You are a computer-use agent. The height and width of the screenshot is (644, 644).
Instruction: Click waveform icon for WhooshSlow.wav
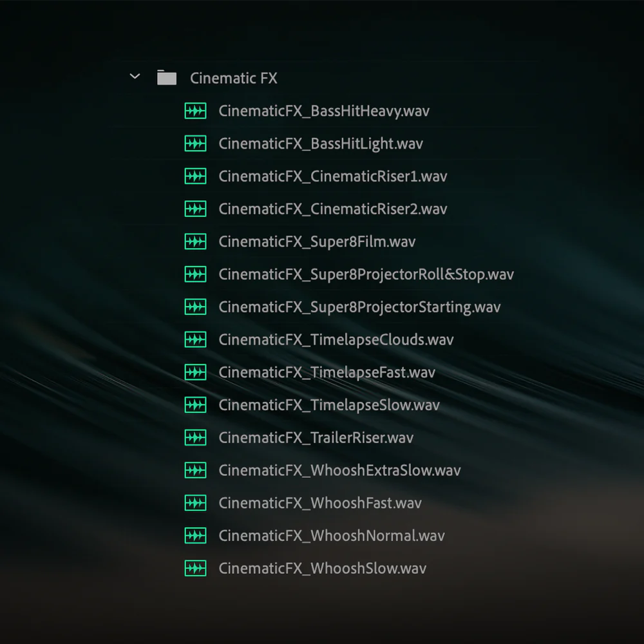coord(196,569)
